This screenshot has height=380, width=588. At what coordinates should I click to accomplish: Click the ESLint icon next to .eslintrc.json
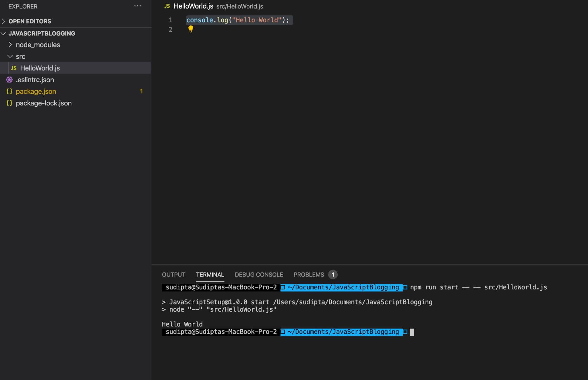[9, 80]
